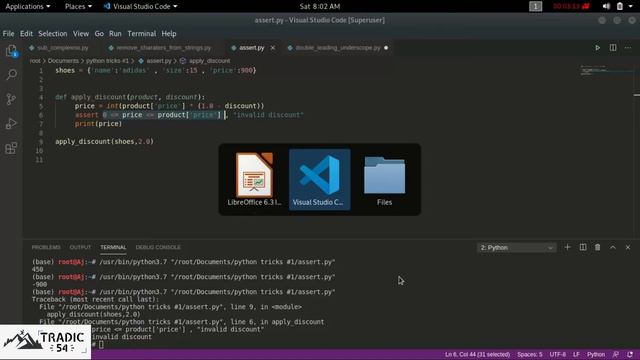
Task: Select Files in the app switcher
Action: (x=384, y=180)
